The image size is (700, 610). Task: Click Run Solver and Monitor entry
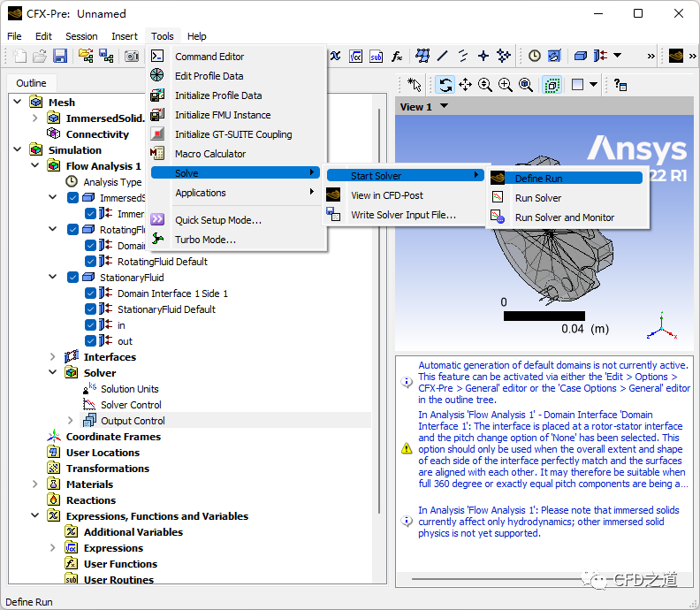pyautogui.click(x=566, y=217)
